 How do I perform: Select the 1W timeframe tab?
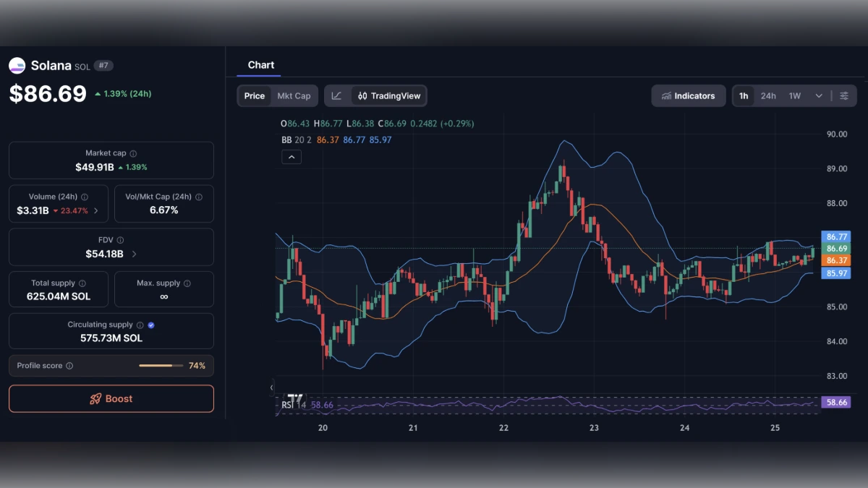(x=793, y=95)
